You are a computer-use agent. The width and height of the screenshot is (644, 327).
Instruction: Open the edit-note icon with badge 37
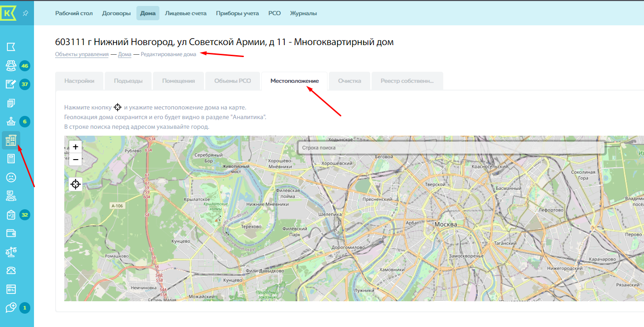pyautogui.click(x=11, y=84)
